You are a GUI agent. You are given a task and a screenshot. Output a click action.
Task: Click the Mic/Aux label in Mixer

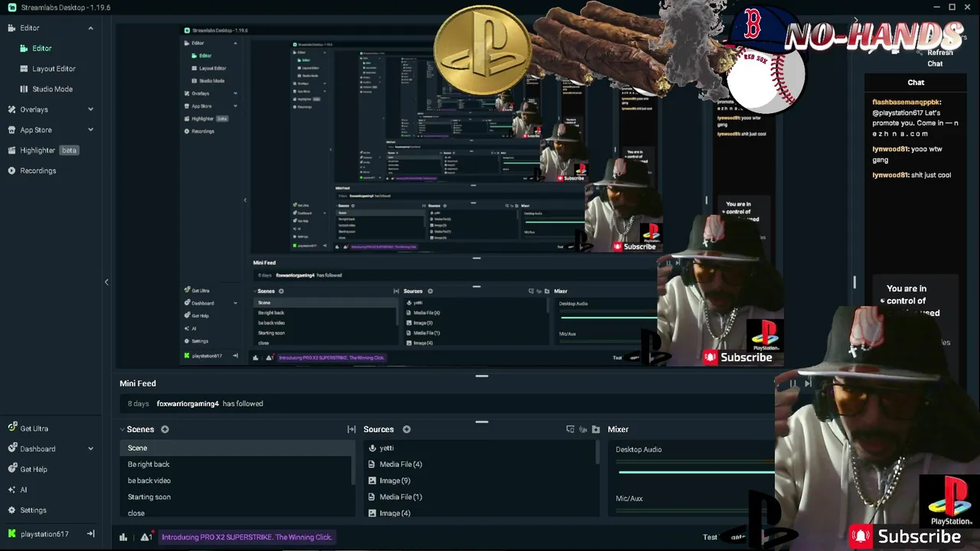[629, 498]
